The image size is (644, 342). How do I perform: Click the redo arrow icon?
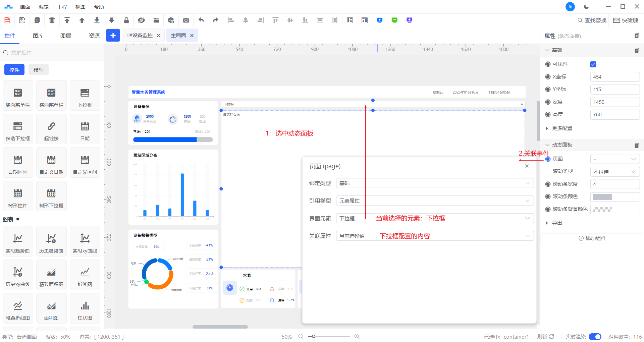click(216, 20)
